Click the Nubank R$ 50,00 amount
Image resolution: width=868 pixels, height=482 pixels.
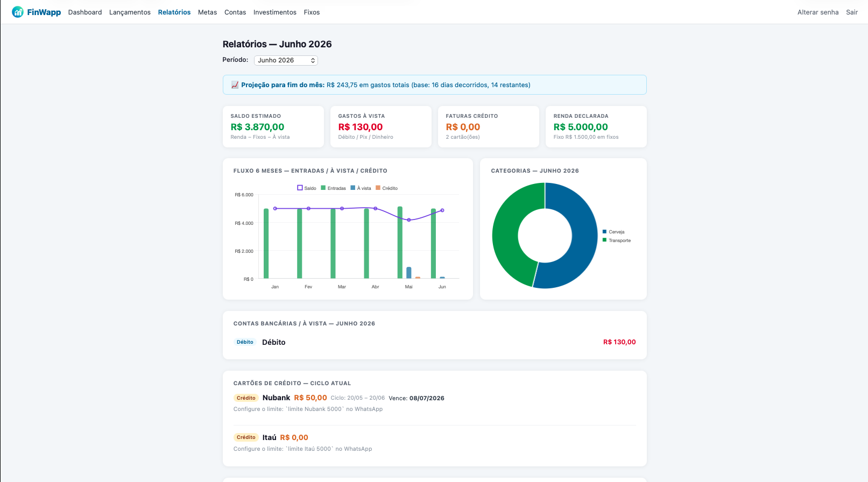tap(310, 398)
